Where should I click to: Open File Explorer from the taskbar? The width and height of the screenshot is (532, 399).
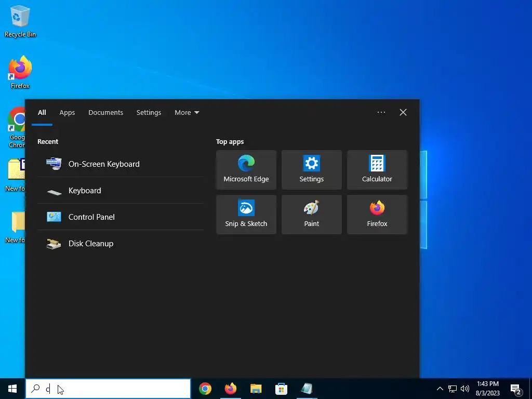click(256, 389)
